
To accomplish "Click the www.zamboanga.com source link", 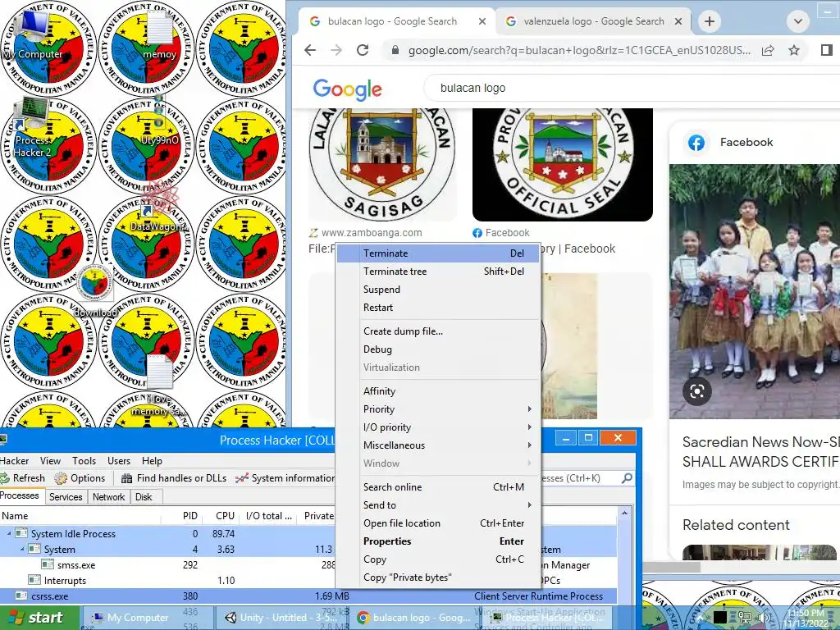I will tap(372, 233).
